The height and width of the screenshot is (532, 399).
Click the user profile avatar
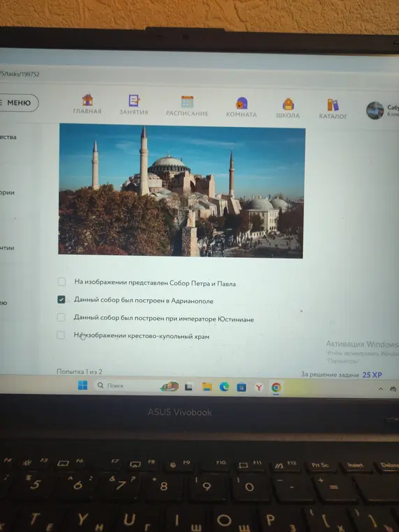click(375, 111)
